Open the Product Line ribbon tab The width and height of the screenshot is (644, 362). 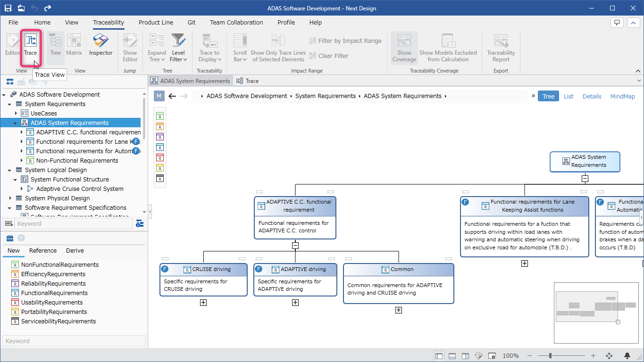click(x=156, y=22)
